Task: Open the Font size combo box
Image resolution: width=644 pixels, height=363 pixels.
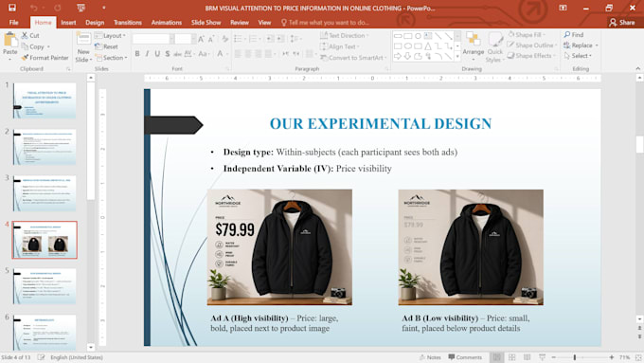Action: coord(186,39)
